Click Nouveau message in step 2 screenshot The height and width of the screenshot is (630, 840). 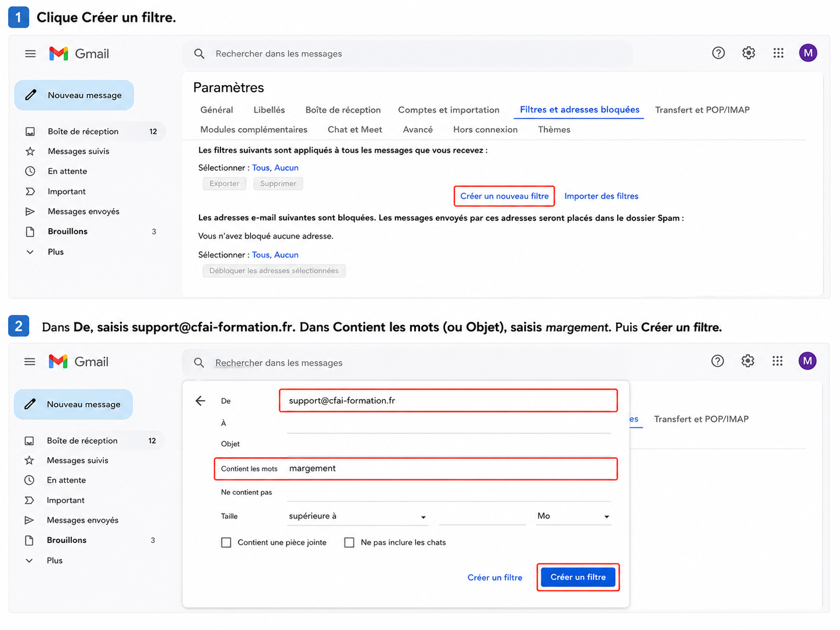click(74, 404)
